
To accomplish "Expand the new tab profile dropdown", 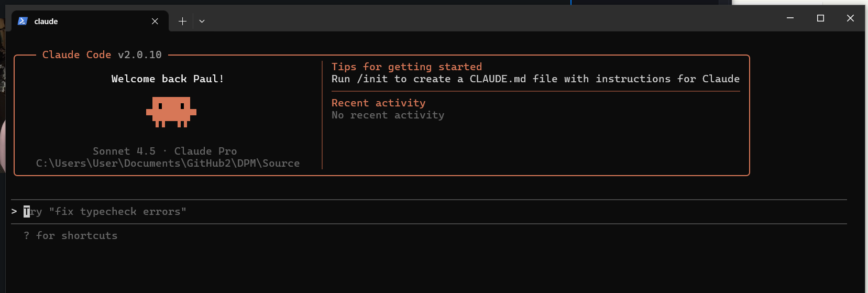I will pos(202,21).
